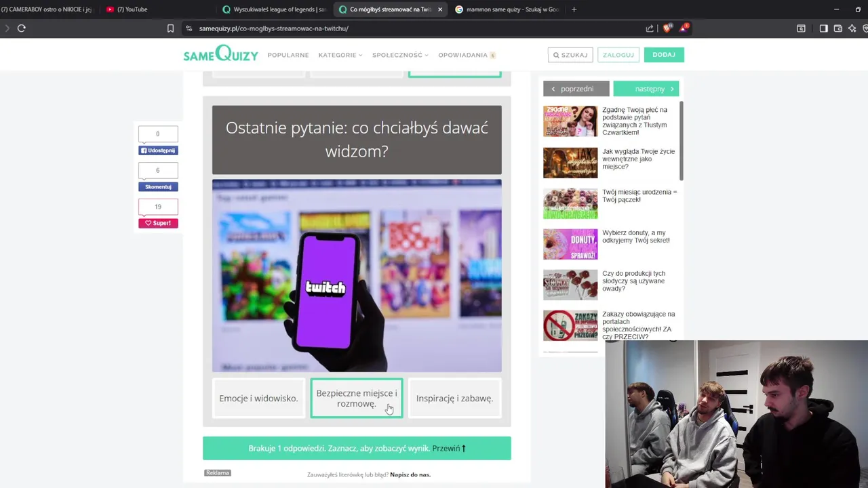Open the Brave Shields lion icon

coord(667,28)
